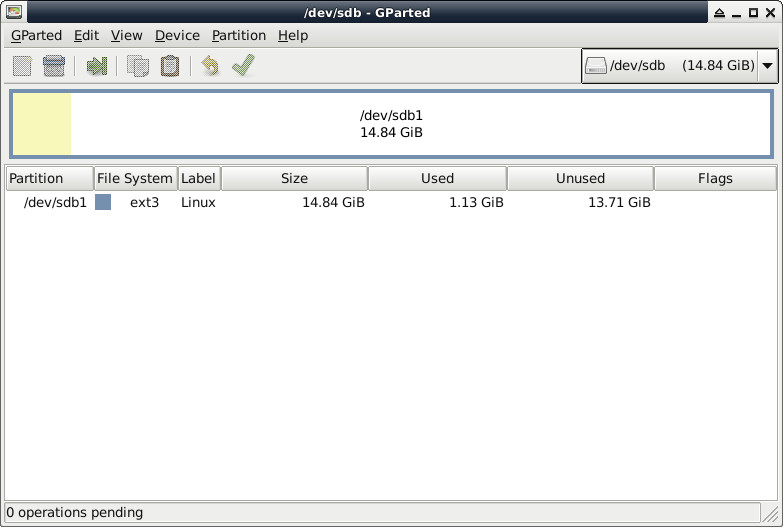Open the Help menu
The width and height of the screenshot is (783, 527).
293,35
